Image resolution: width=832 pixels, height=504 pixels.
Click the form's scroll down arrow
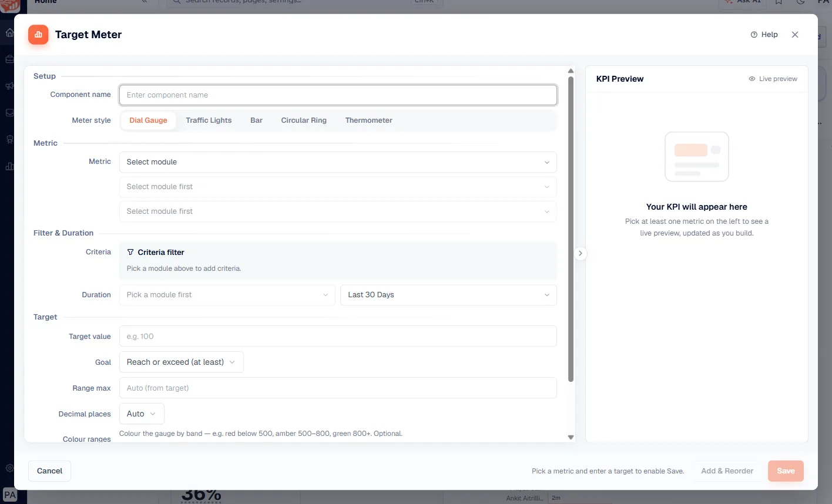point(571,437)
